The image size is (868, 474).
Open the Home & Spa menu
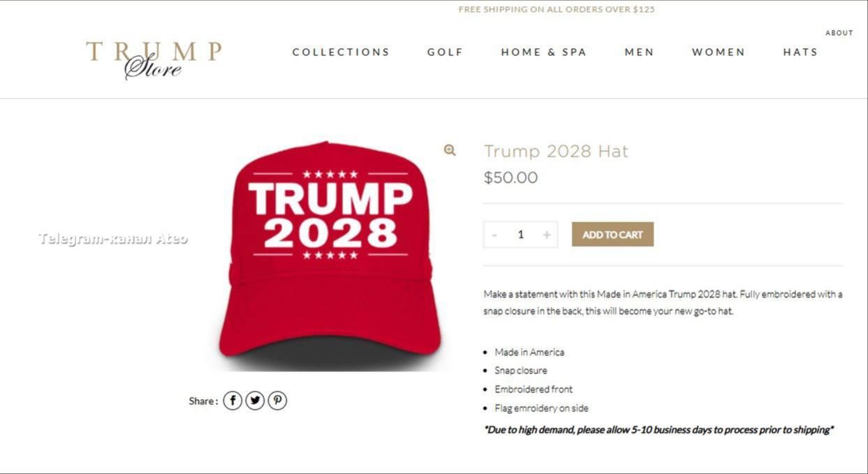tap(544, 52)
